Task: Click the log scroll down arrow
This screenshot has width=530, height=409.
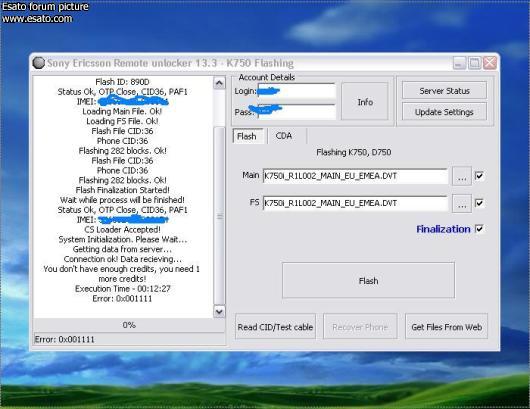Action: point(219,311)
